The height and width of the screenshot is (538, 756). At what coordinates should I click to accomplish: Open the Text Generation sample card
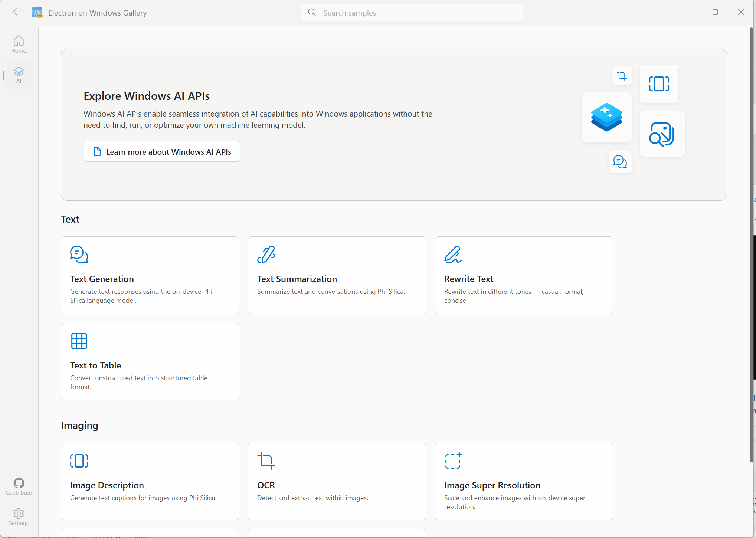[x=150, y=275]
